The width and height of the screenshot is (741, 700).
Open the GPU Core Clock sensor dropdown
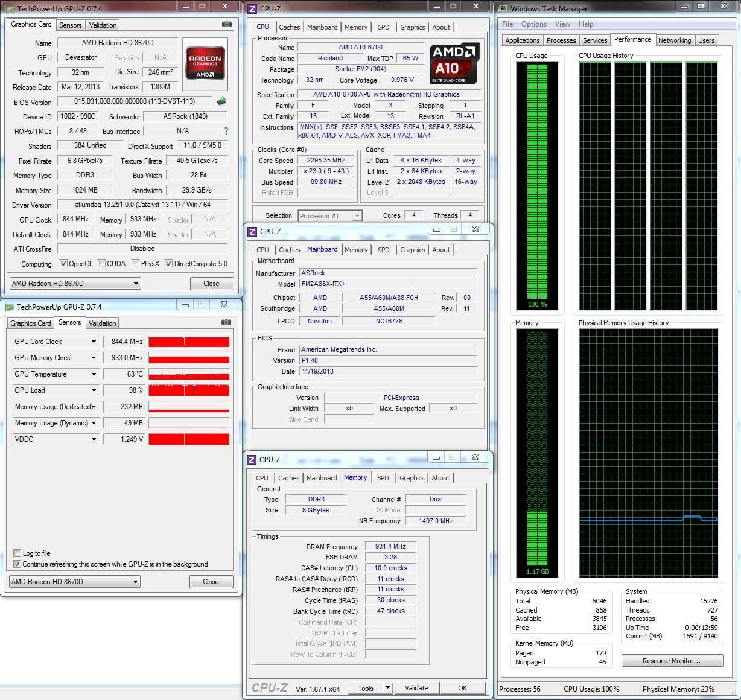pos(94,342)
